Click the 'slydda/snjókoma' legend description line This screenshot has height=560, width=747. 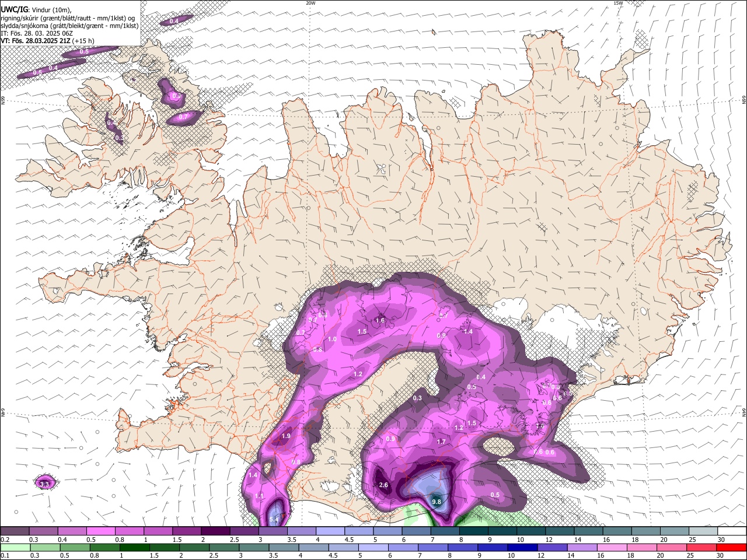tap(70, 26)
